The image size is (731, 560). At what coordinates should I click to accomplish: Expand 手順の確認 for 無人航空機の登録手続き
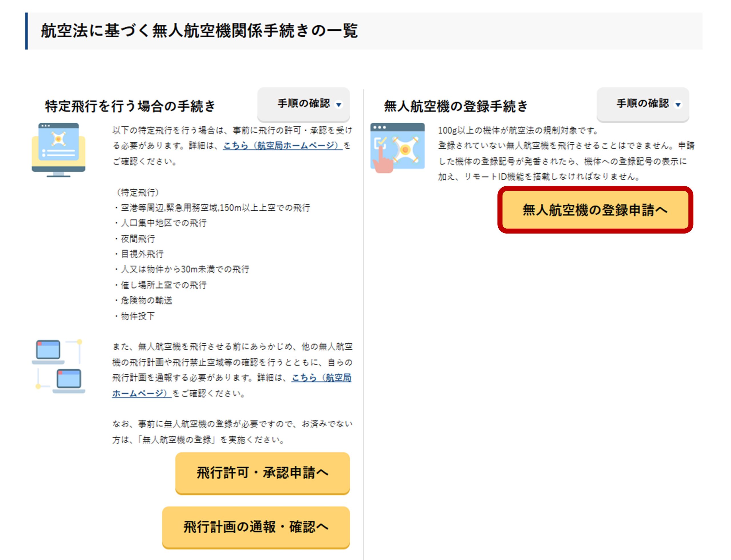(x=642, y=104)
